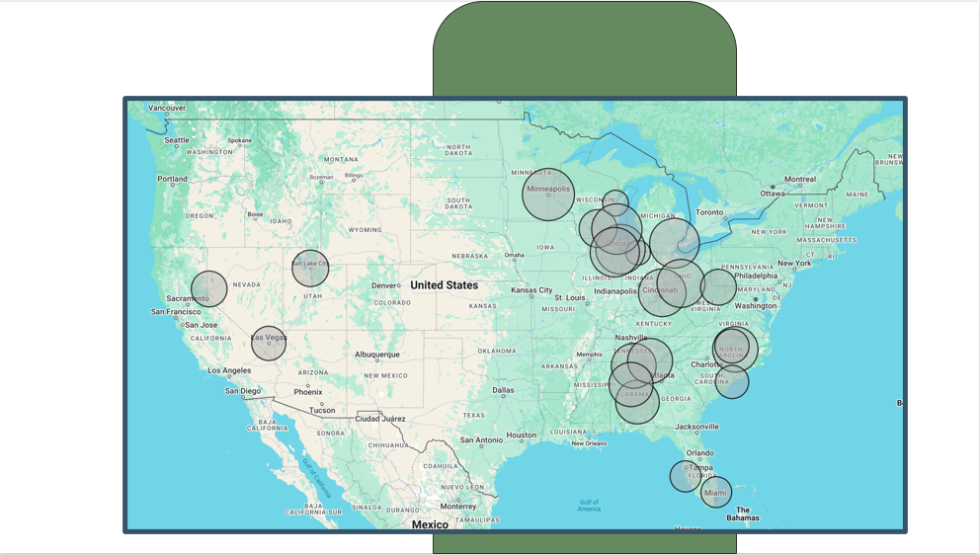Select the Toronto label
Viewport: 980px width, 555px height.
[709, 212]
